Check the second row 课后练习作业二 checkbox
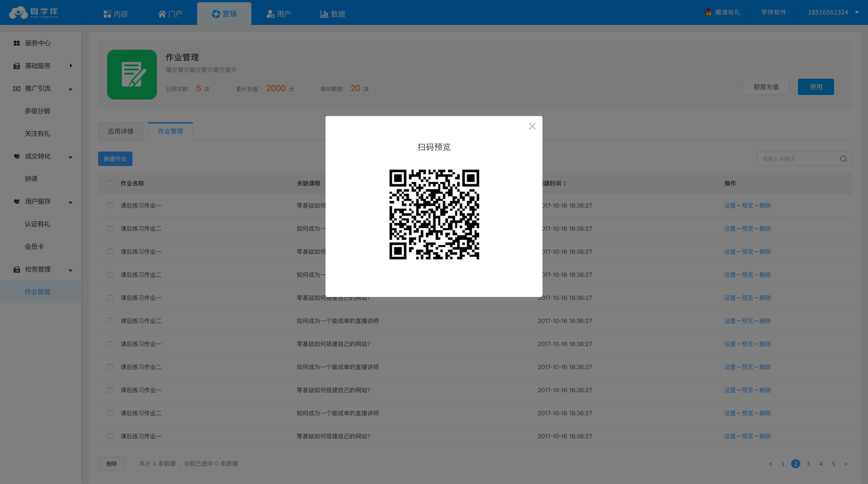This screenshot has height=484, width=868. 110,228
